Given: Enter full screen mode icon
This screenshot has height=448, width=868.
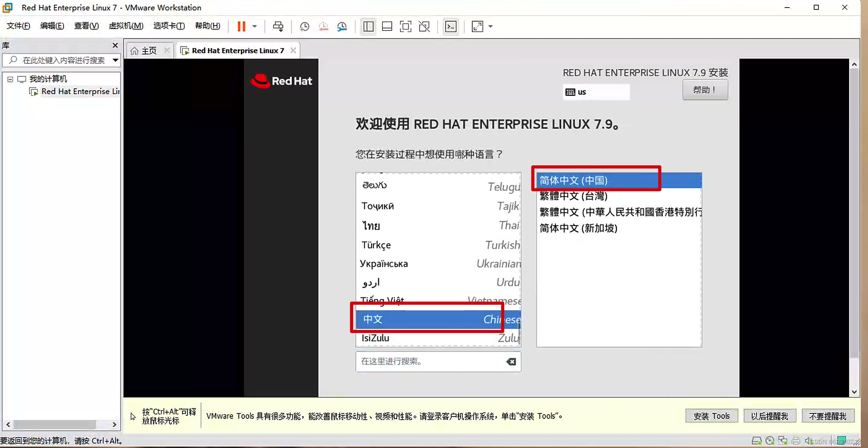Looking at the screenshot, I should pos(405,27).
